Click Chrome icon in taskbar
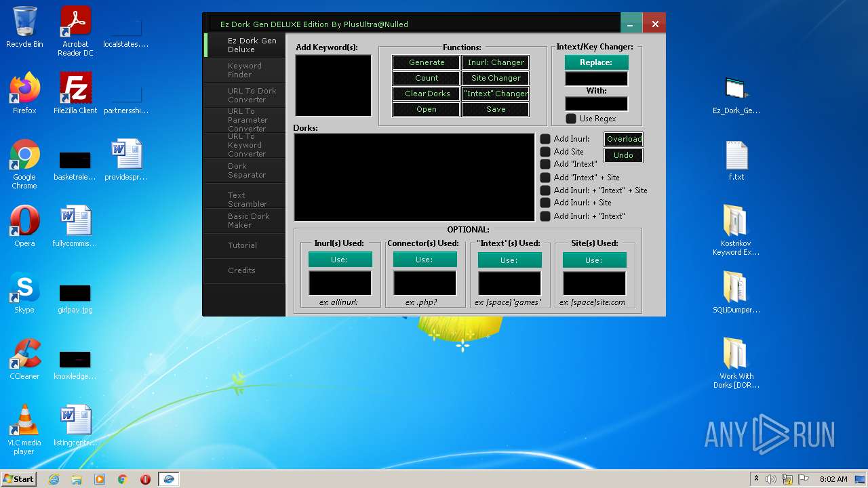 tap(123, 479)
